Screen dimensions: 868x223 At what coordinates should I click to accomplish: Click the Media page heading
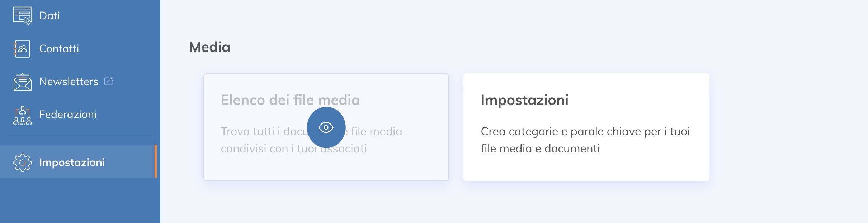(x=210, y=46)
